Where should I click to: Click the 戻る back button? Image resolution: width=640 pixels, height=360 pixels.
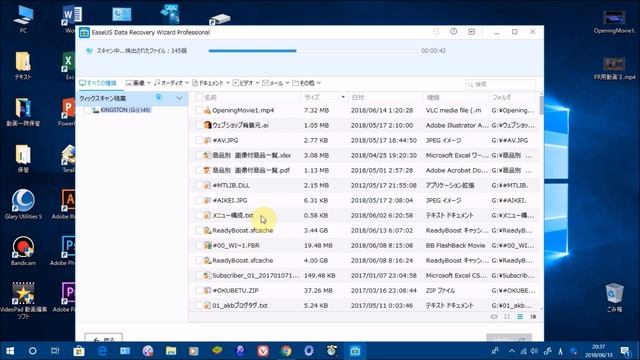click(104, 338)
